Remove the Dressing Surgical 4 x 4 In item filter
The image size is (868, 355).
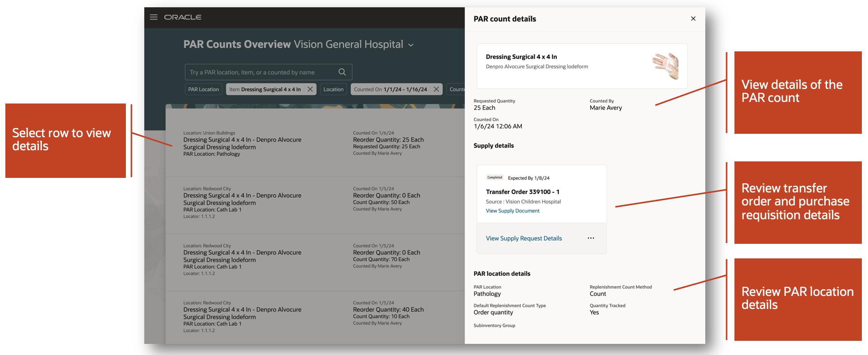pos(310,89)
